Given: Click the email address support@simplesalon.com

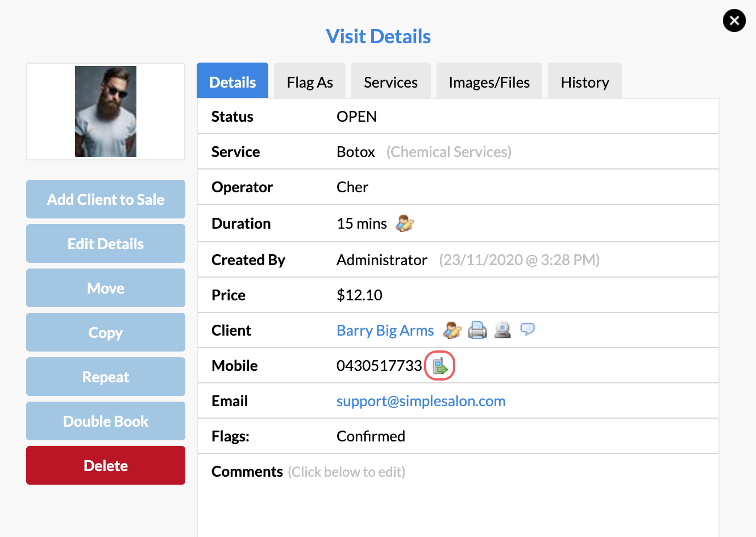Looking at the screenshot, I should point(421,400).
